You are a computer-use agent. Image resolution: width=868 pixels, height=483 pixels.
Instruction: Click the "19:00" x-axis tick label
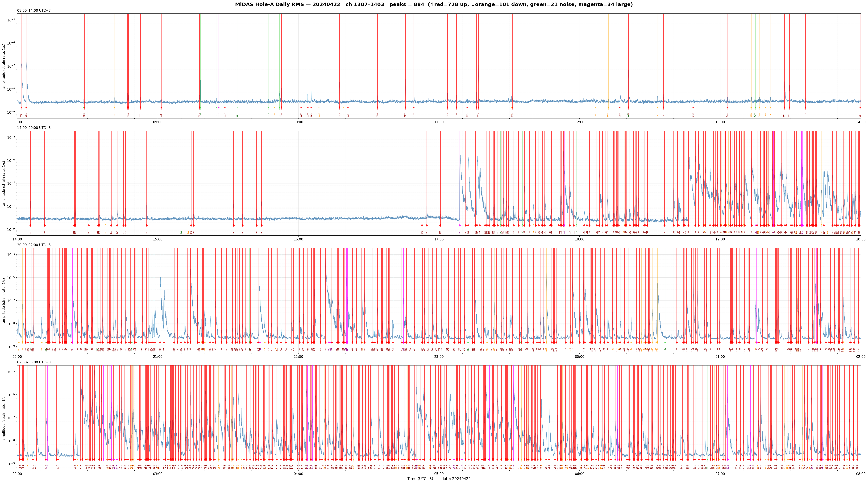point(720,239)
